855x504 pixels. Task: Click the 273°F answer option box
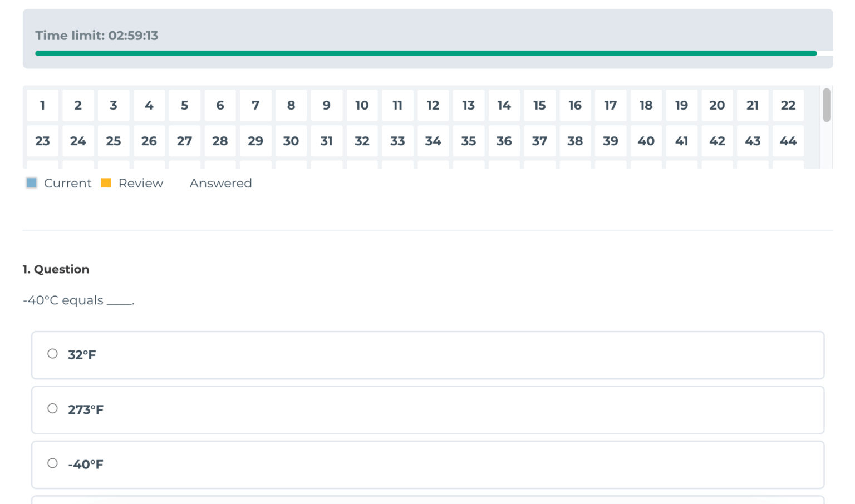coord(427,410)
